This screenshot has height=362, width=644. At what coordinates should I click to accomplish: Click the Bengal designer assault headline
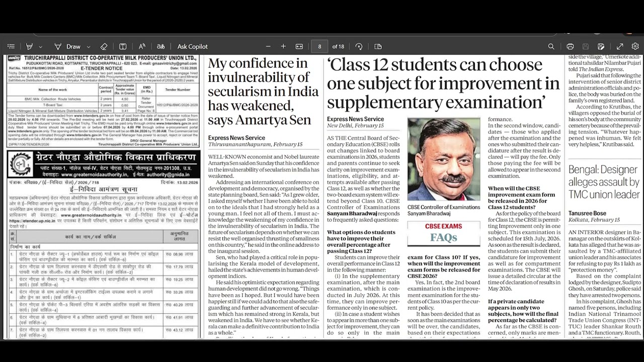point(604,182)
